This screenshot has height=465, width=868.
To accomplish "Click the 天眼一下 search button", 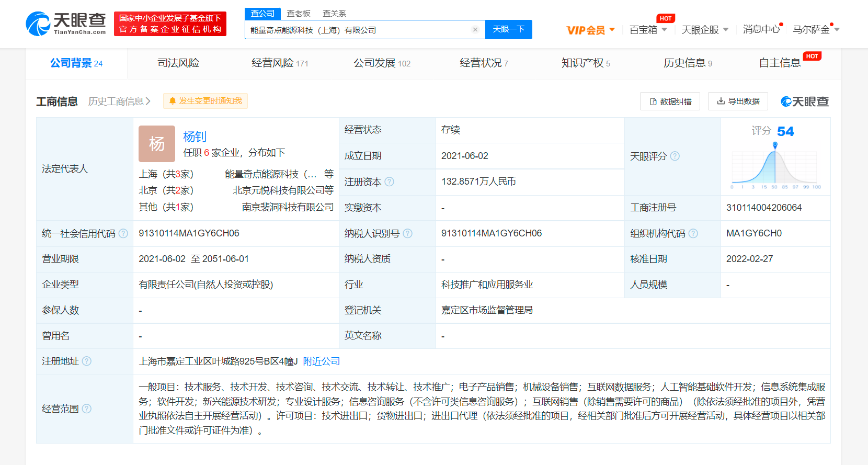I will pos(509,29).
